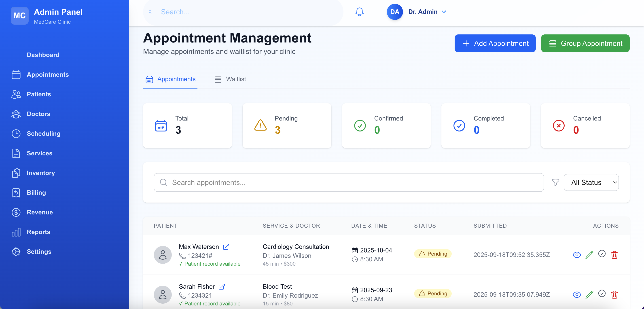Open the Scheduling clock icon
Viewport: 644px width, 309px height.
point(16,133)
